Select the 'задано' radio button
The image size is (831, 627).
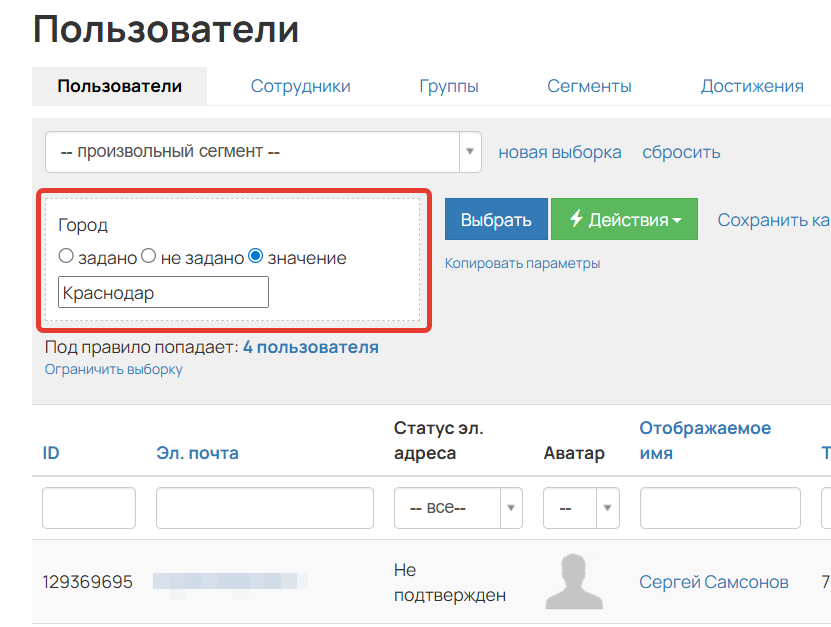[66, 257]
